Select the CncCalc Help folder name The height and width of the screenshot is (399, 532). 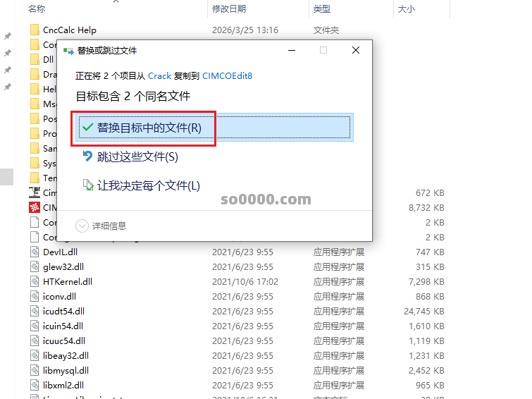click(70, 30)
